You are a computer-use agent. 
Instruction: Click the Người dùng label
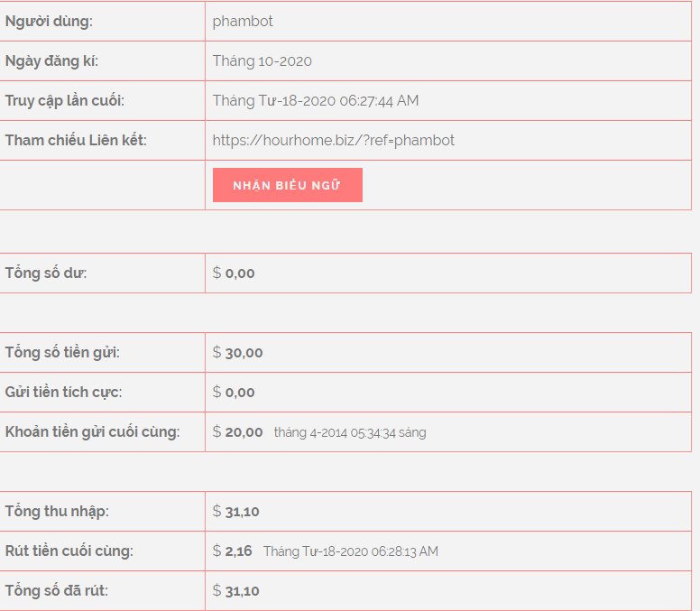tap(49, 21)
